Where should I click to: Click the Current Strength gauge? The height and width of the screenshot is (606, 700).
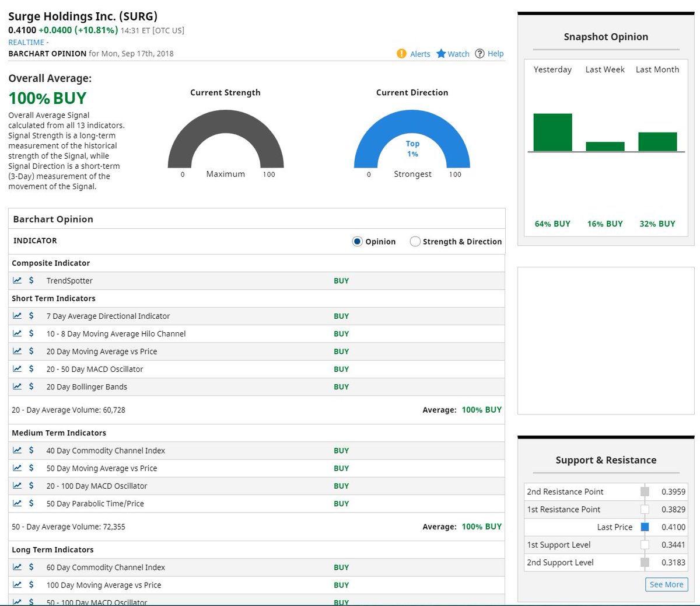pos(226,140)
